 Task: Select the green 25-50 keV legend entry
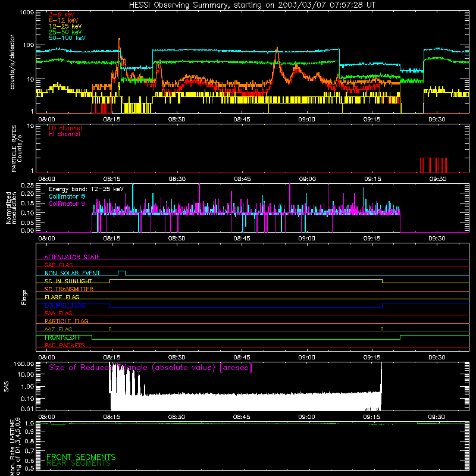point(65,32)
